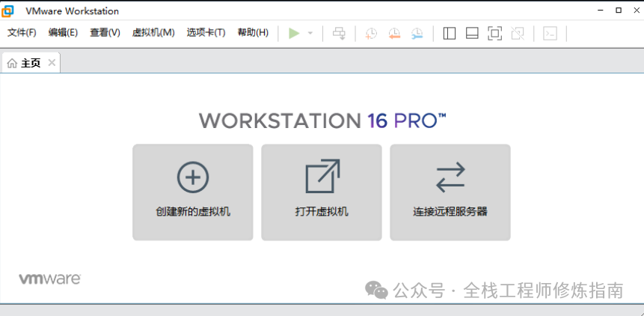Click Send Ctrl+Alt+Del toolbar icon
The image size is (644, 316).
[x=340, y=33]
